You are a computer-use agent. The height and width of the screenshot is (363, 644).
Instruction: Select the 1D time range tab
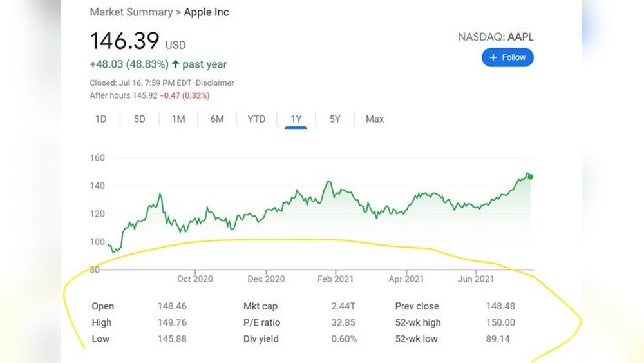(101, 119)
